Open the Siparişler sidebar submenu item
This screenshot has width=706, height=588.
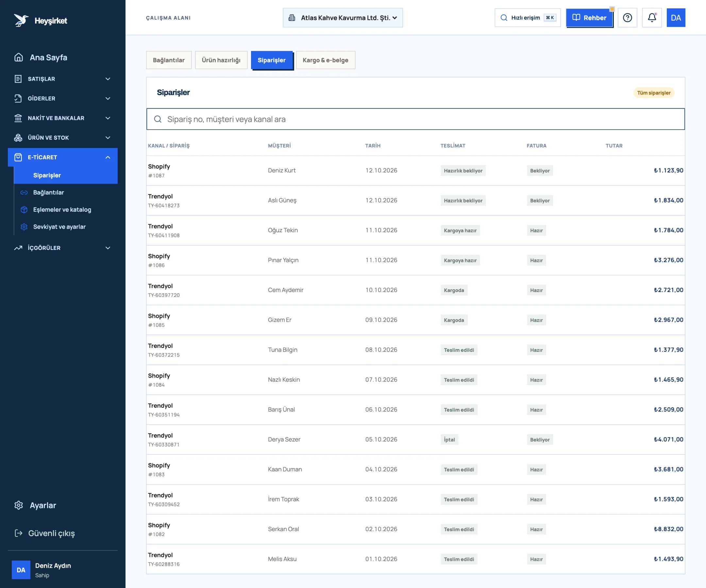66,175
